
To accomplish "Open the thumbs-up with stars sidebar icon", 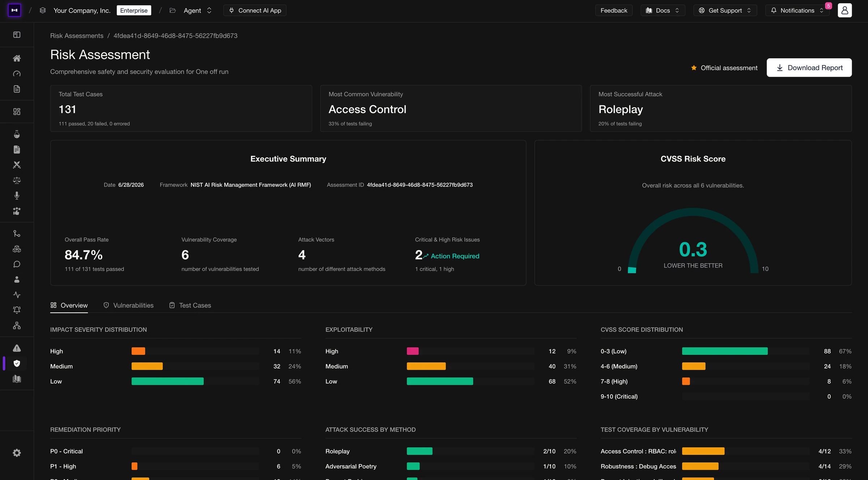I will (17, 211).
